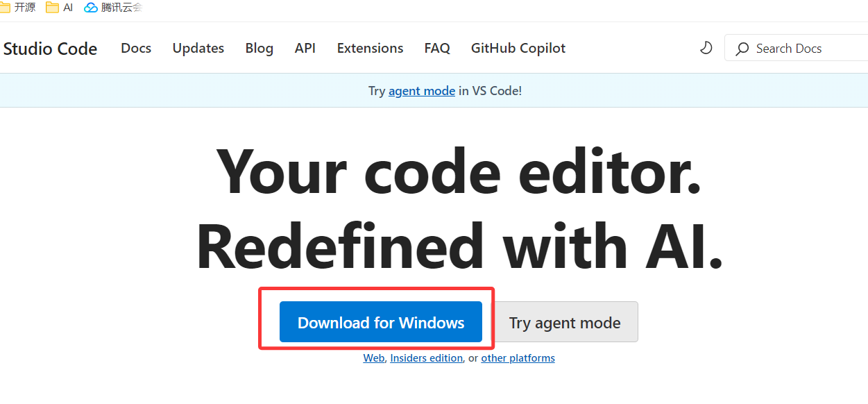868x404 pixels.
Task: Toggle the dark theme moon icon
Action: click(706, 48)
